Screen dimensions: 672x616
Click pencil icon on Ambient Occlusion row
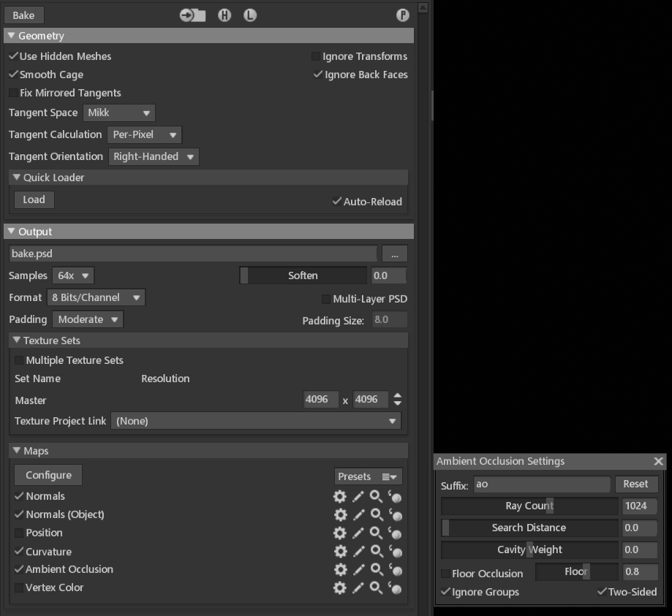point(359,570)
